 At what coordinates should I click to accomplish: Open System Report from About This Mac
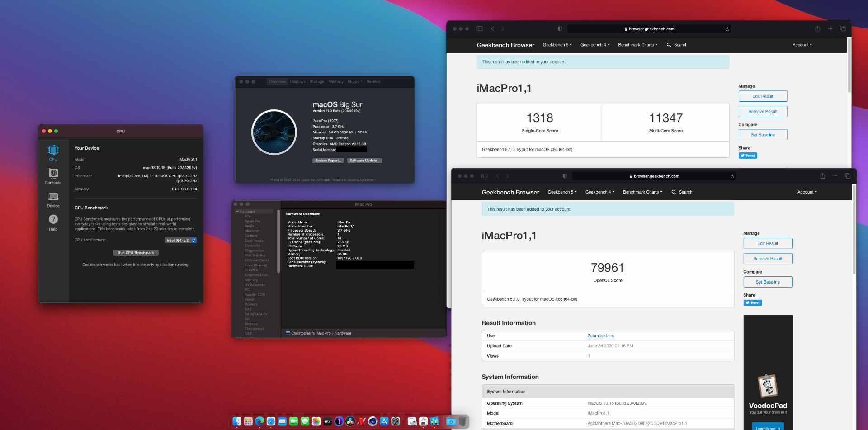click(x=328, y=161)
